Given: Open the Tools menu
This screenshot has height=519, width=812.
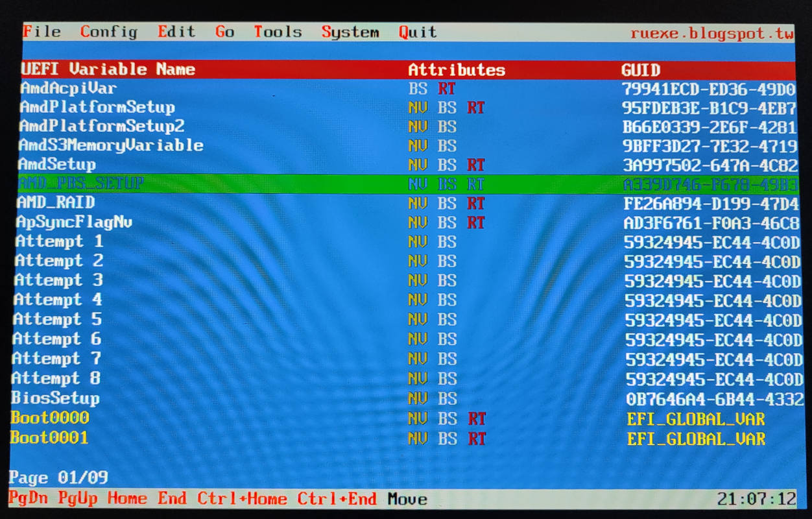Looking at the screenshot, I should pyautogui.click(x=278, y=32).
